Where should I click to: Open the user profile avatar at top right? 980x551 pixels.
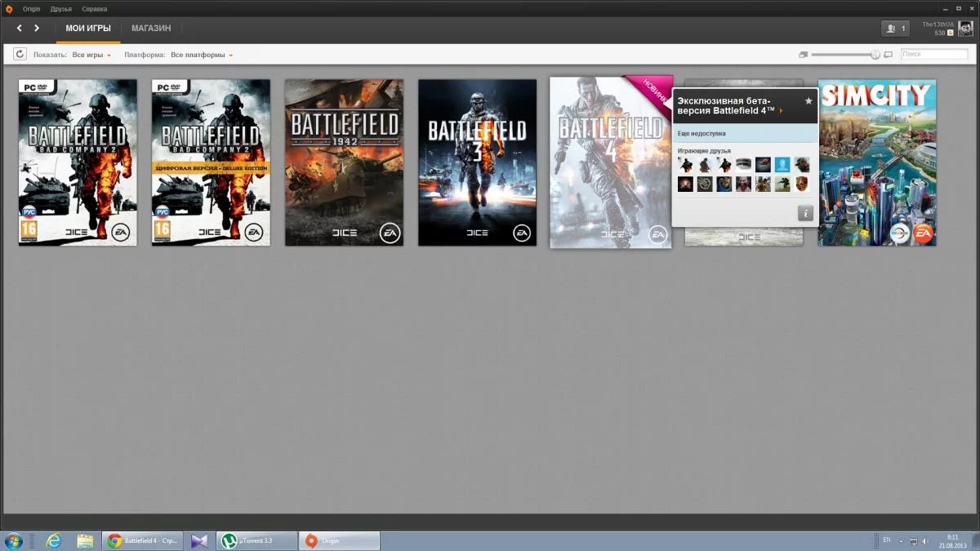(965, 29)
